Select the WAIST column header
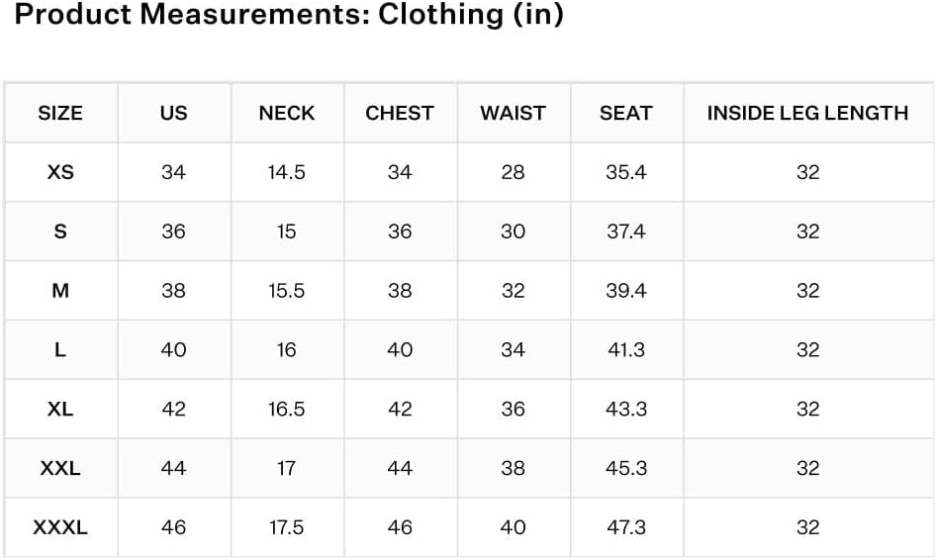 (514, 113)
